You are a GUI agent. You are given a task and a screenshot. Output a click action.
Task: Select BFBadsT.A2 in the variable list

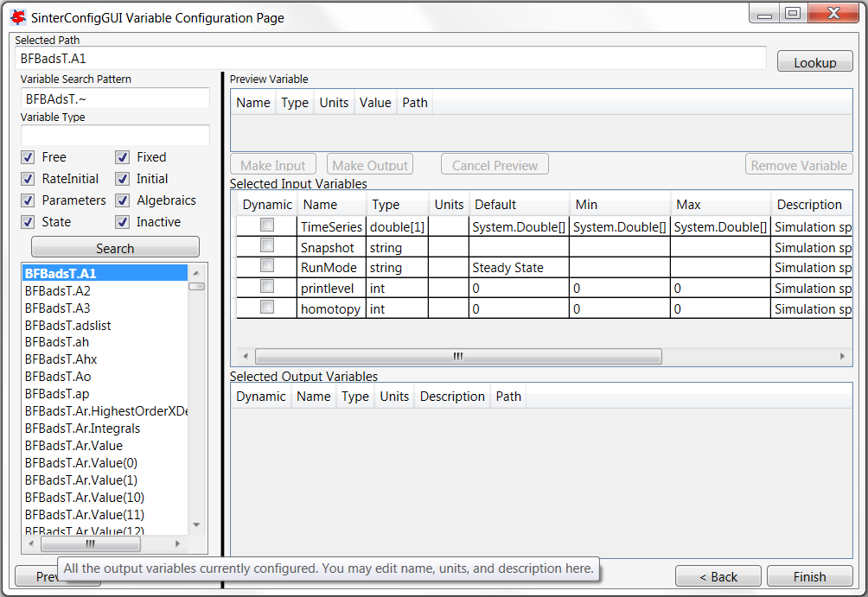pyautogui.click(x=58, y=290)
